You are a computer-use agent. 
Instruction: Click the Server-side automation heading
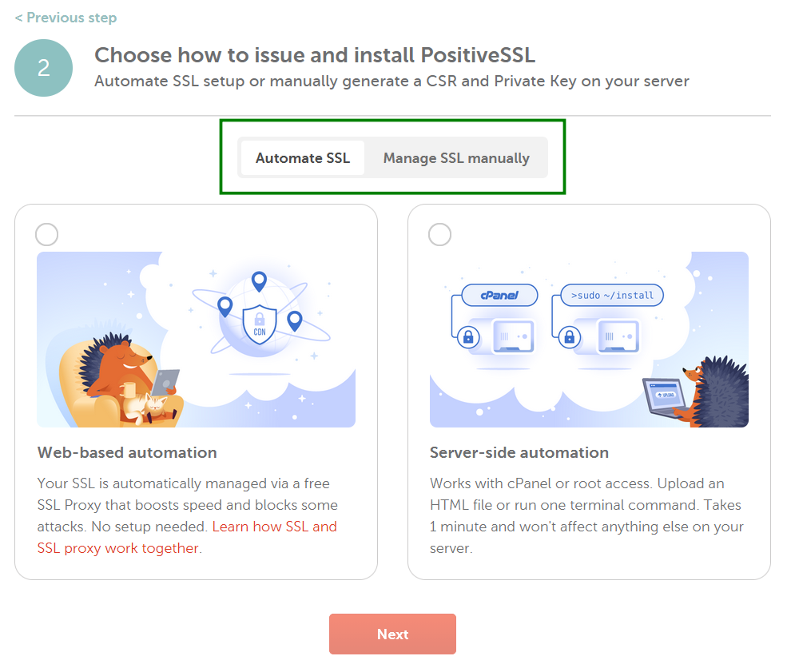tap(519, 452)
